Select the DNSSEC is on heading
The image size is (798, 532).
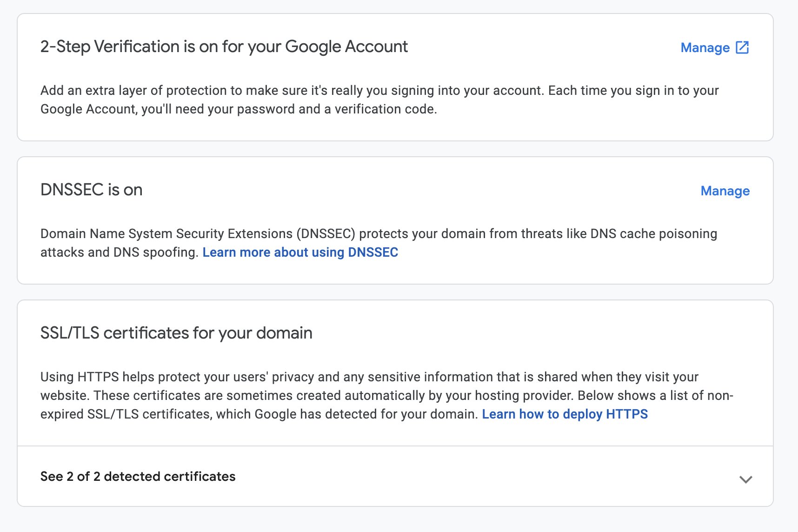point(91,190)
